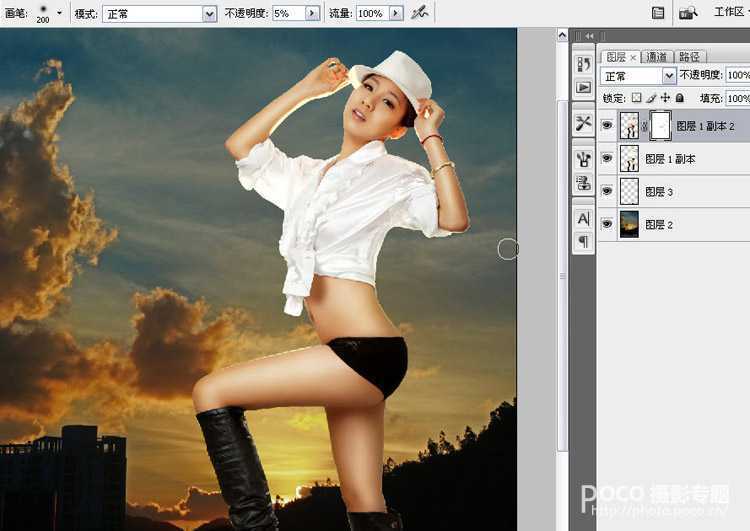Select 图层 1 副本 2 layer thumbnail

pyautogui.click(x=629, y=125)
